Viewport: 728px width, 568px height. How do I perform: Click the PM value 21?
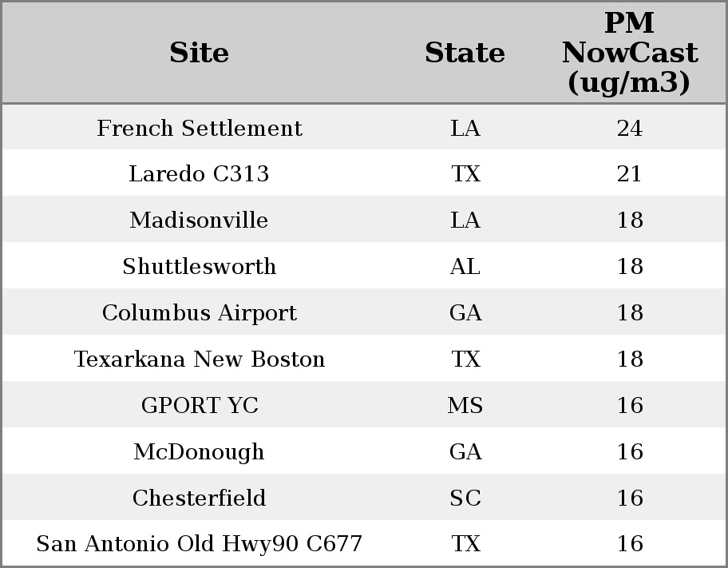pyautogui.click(x=630, y=174)
